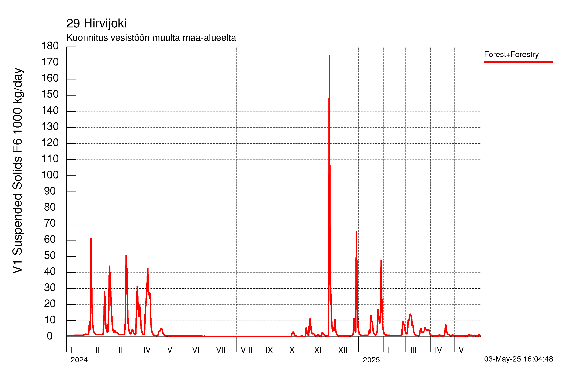Click the y-axis value 20
This screenshot has width=588, height=370.
coord(50,304)
